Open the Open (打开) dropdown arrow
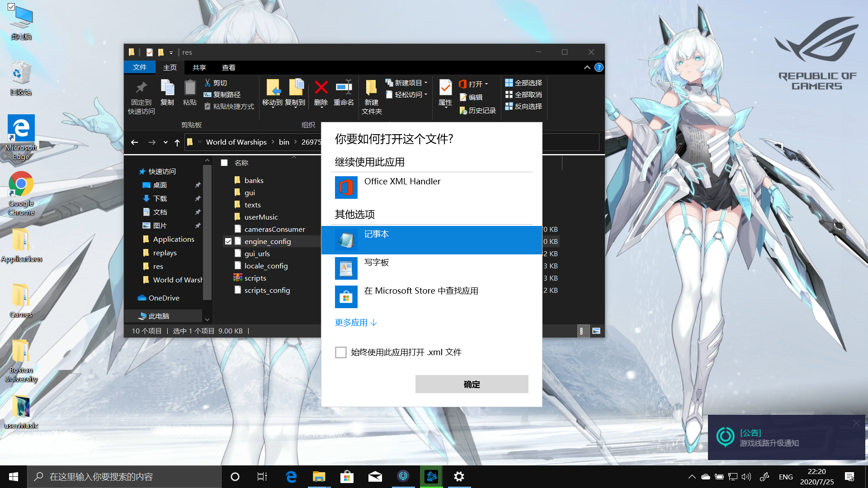Viewport: 868px width, 488px height. click(486, 84)
